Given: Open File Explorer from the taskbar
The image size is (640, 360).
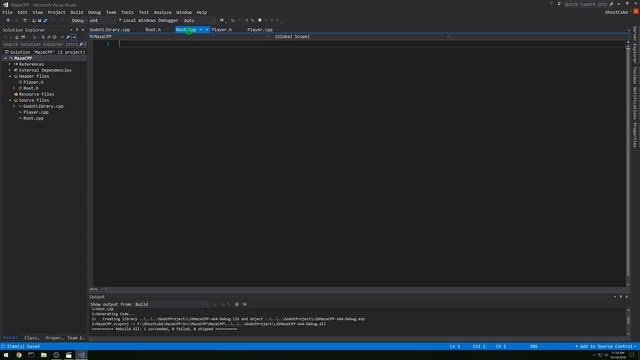Looking at the screenshot, I should pos(44,355).
